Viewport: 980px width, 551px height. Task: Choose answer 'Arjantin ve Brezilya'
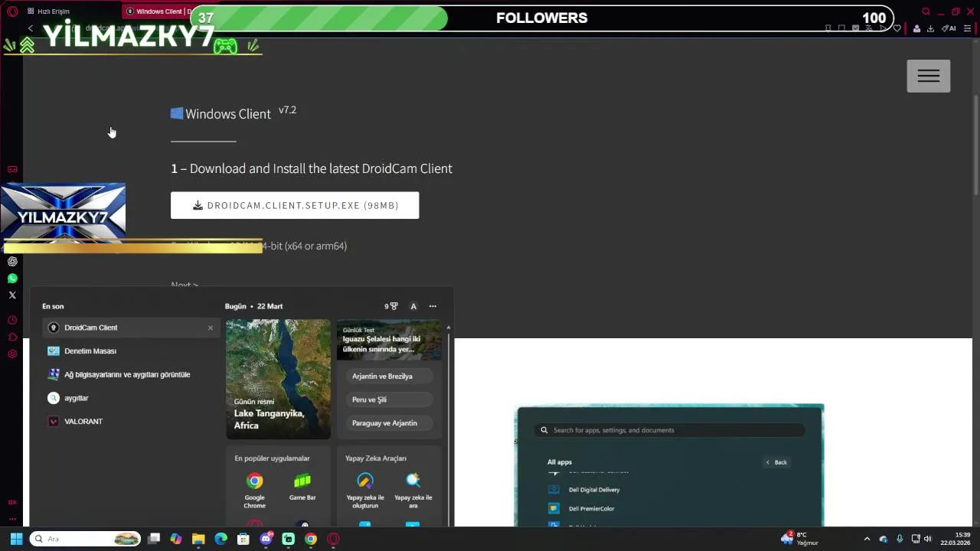[388, 376]
